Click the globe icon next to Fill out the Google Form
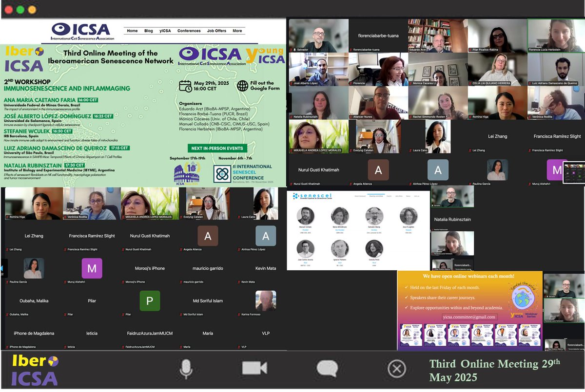Viewport: 585px width, 392px height. pos(243,86)
